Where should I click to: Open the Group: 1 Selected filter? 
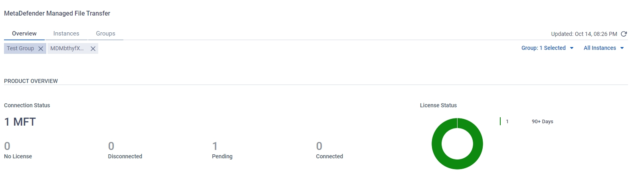coord(543,48)
